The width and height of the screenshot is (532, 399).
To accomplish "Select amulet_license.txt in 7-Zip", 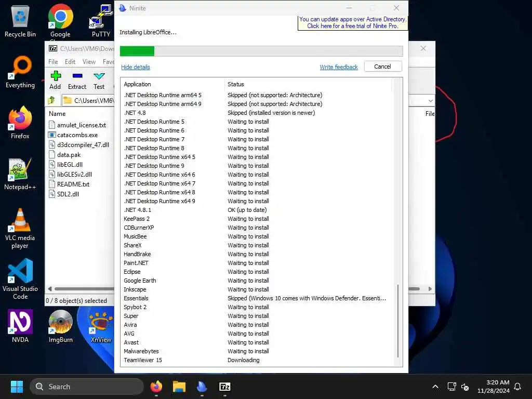I will pyautogui.click(x=82, y=125).
